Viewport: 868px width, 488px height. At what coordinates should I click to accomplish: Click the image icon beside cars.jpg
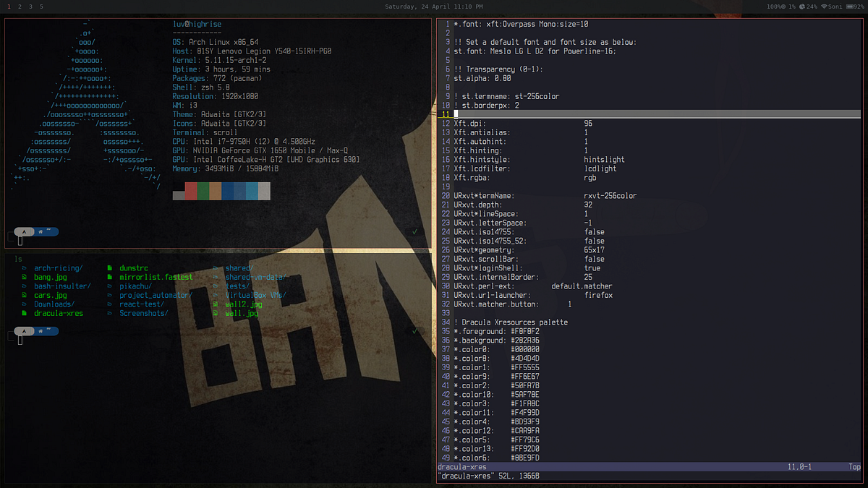24,295
